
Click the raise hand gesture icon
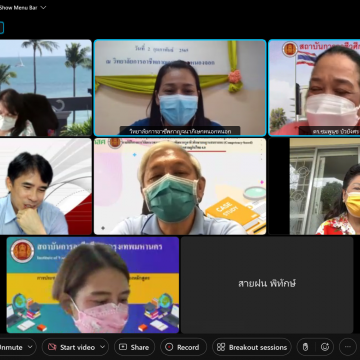tap(305, 347)
